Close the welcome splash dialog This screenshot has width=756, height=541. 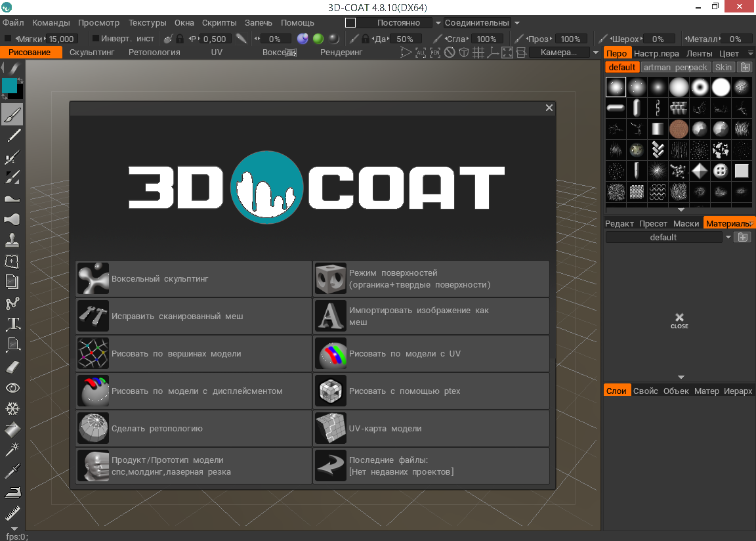(549, 108)
